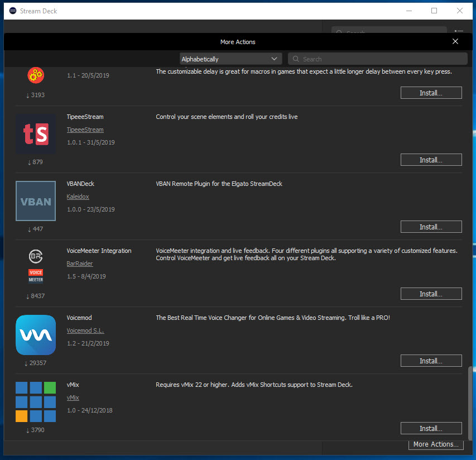Install the vMix plugin
476x460 pixels.
pyautogui.click(x=431, y=428)
